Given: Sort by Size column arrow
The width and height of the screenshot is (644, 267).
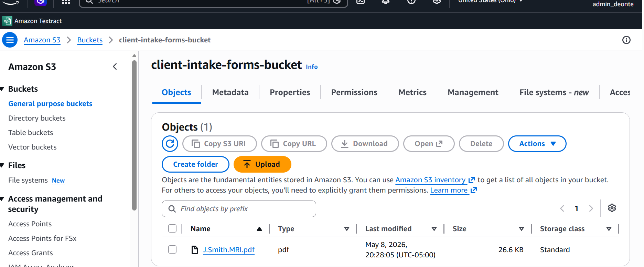Looking at the screenshot, I should click(x=522, y=229).
